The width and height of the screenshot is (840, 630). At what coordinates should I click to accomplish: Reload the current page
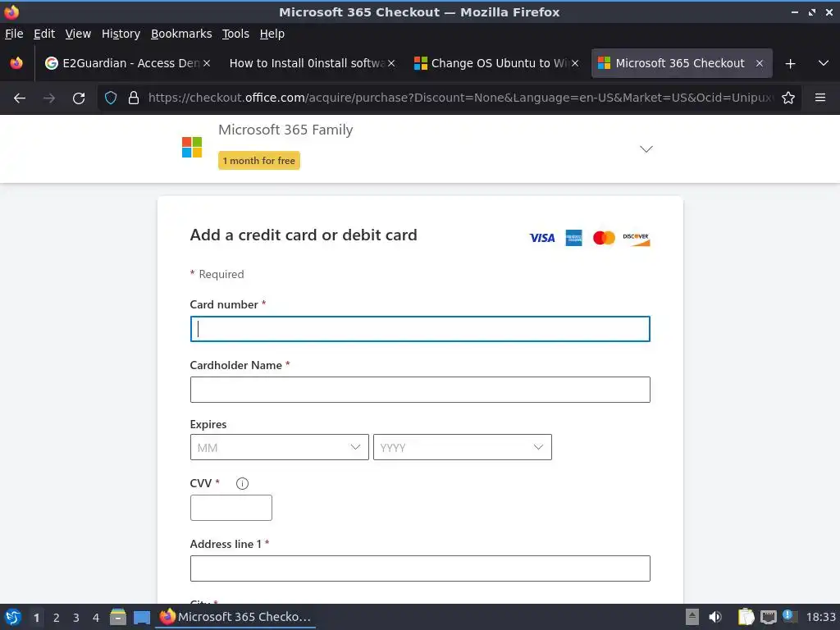pyautogui.click(x=79, y=98)
